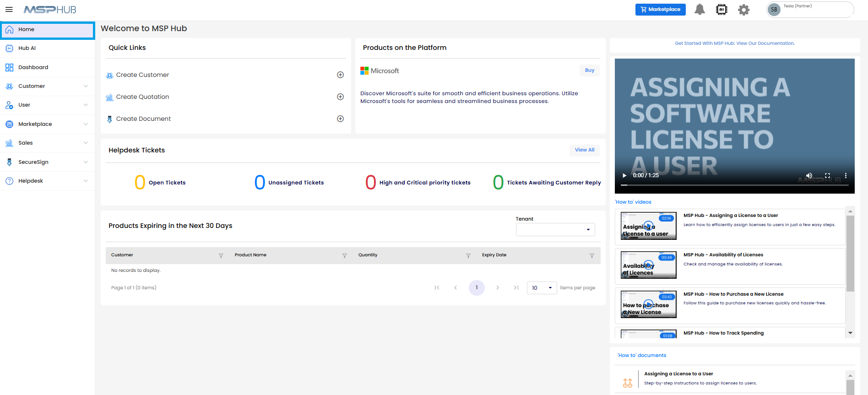Image resolution: width=868 pixels, height=395 pixels.
Task: Open the Tenant dropdown
Action: [x=555, y=230]
